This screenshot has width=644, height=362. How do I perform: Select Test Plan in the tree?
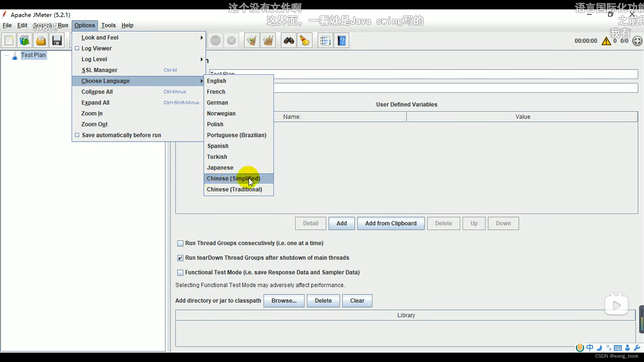tap(33, 55)
